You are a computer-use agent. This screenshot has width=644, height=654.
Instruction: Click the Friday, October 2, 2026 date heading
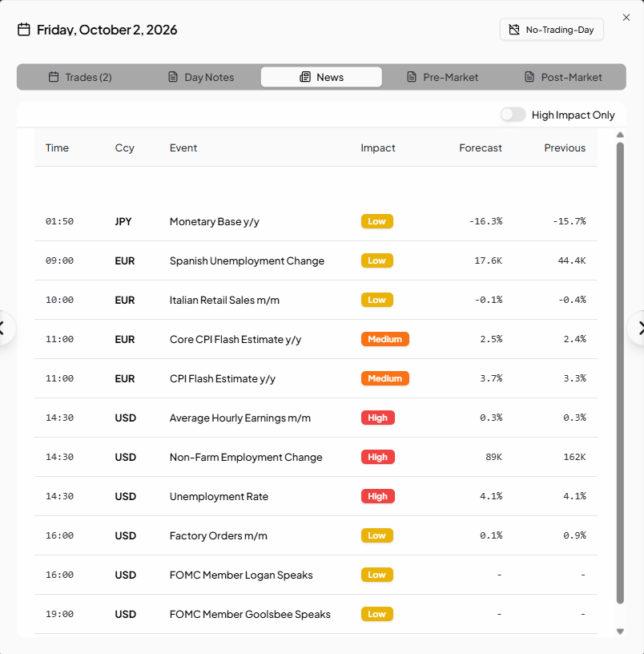click(107, 30)
